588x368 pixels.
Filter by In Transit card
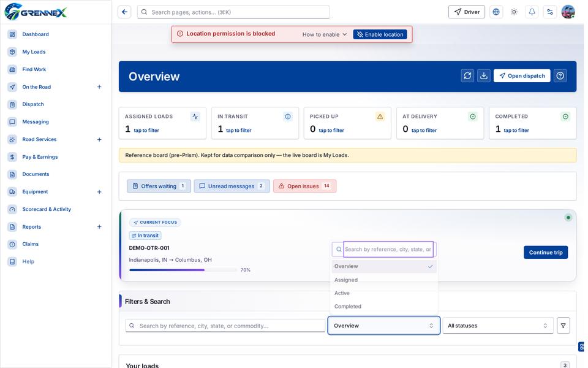(x=255, y=123)
